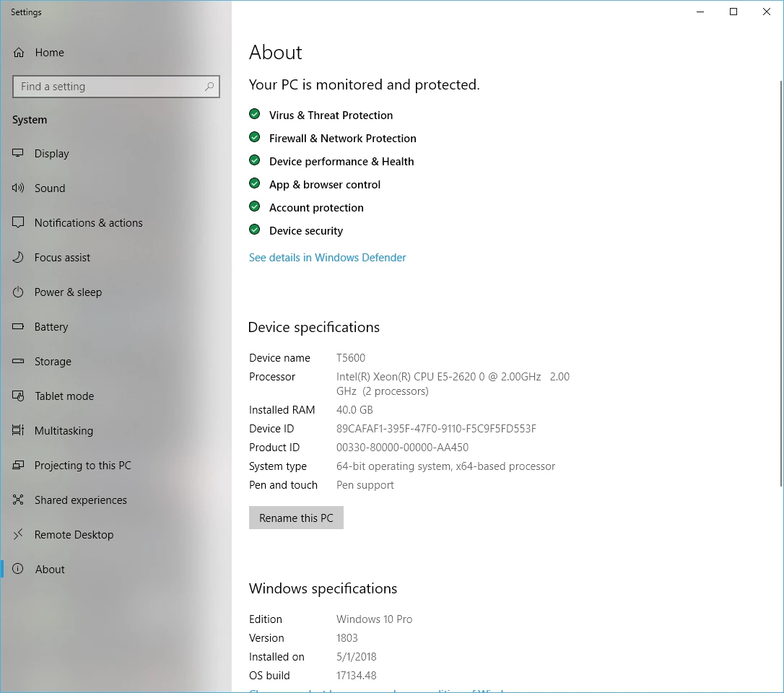
Task: Click Firewall & Network Protection label
Action: [x=342, y=138]
